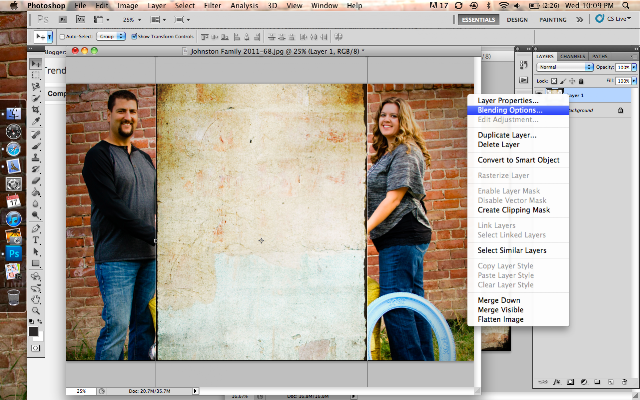Select the Eraser tool
The image size is (640, 400).
tap(36, 180)
